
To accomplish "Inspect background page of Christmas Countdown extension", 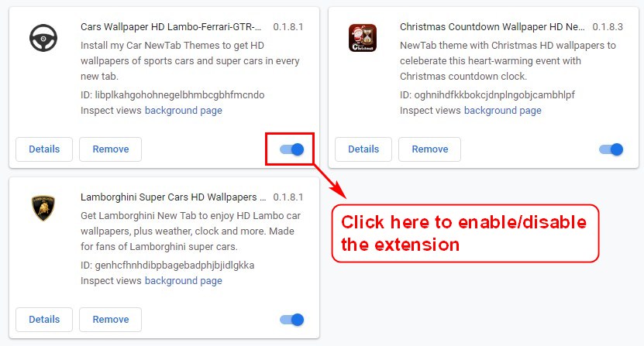I will 503,111.
